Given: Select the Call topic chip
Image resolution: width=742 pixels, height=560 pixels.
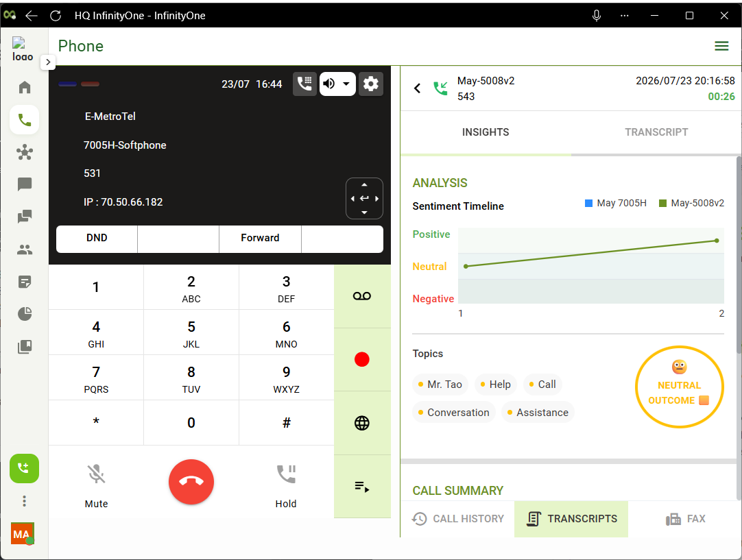Looking at the screenshot, I should point(542,385).
